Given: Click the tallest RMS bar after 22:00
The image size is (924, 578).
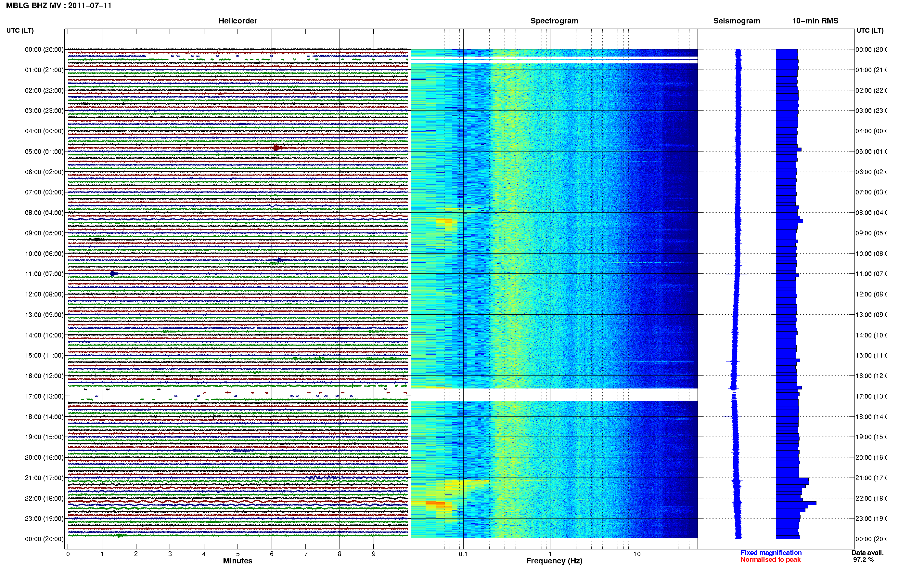Looking at the screenshot, I should click(796, 504).
